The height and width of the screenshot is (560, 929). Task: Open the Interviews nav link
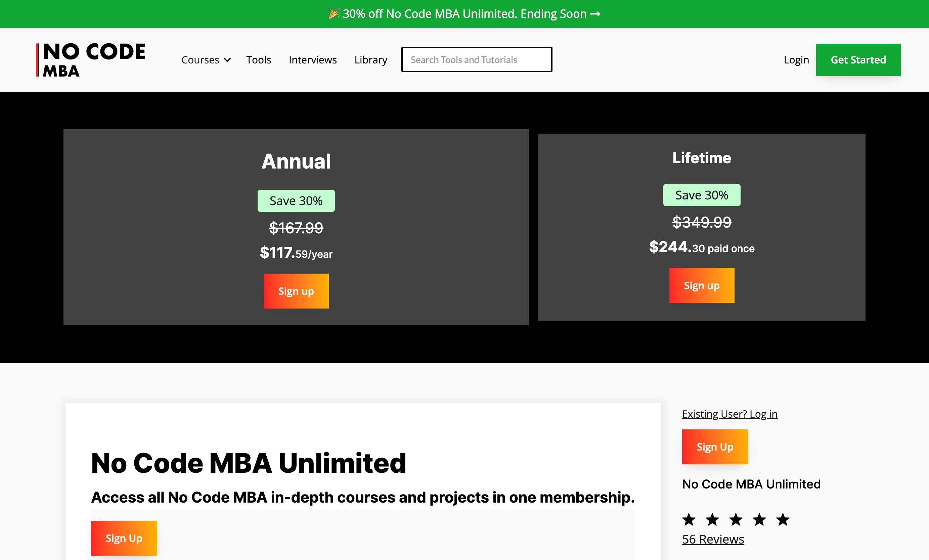coord(313,60)
